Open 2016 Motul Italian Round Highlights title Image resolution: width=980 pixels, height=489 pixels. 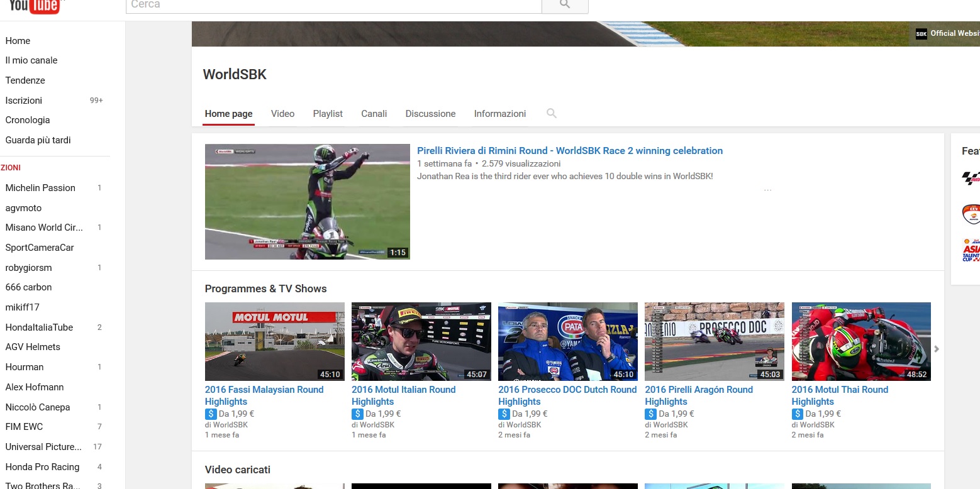pos(404,395)
